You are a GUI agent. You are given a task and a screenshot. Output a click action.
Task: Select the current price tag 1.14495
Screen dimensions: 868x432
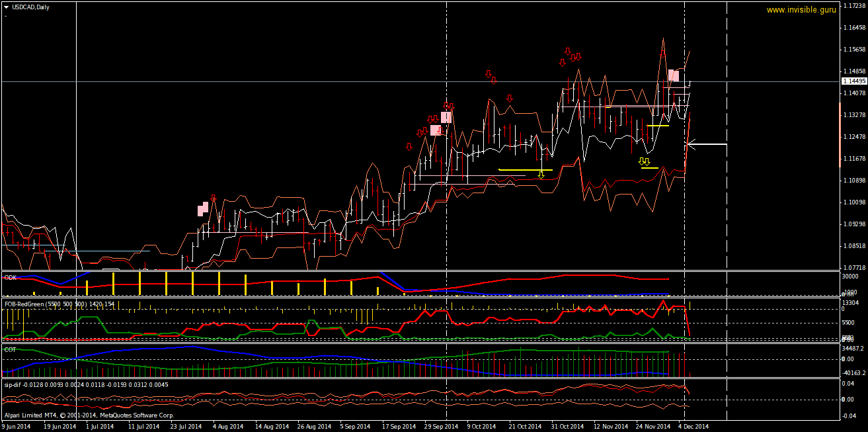[x=853, y=81]
